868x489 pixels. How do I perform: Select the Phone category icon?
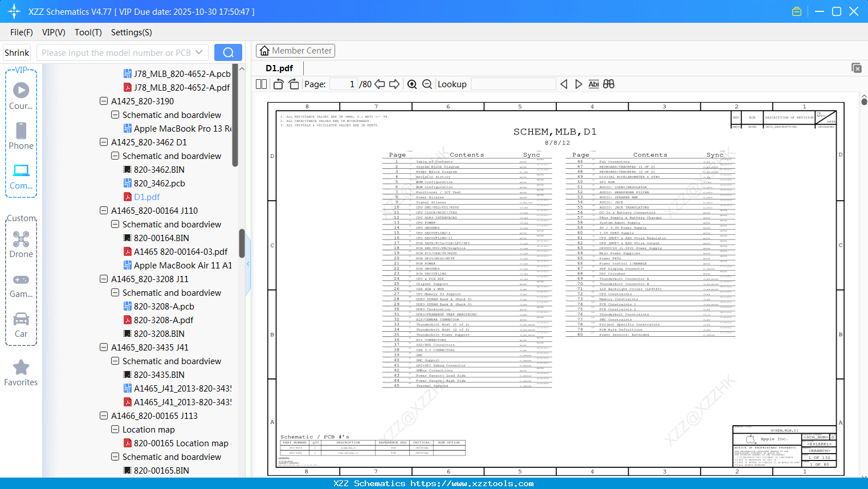click(x=21, y=131)
